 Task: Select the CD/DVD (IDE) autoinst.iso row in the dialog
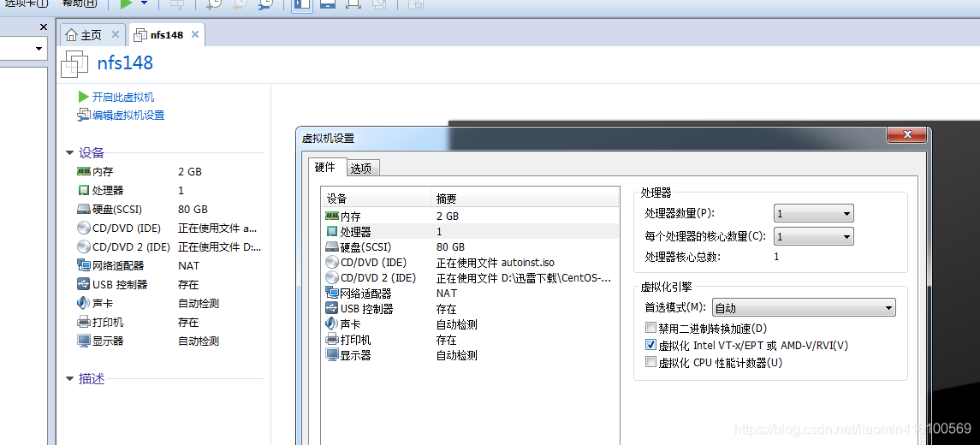[x=470, y=263]
